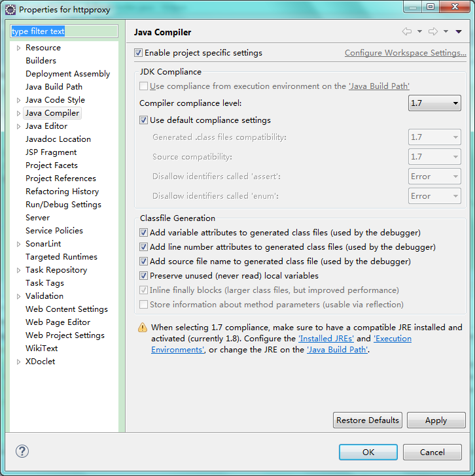
Task: Expand the Java Editor node
Action: (x=18, y=126)
